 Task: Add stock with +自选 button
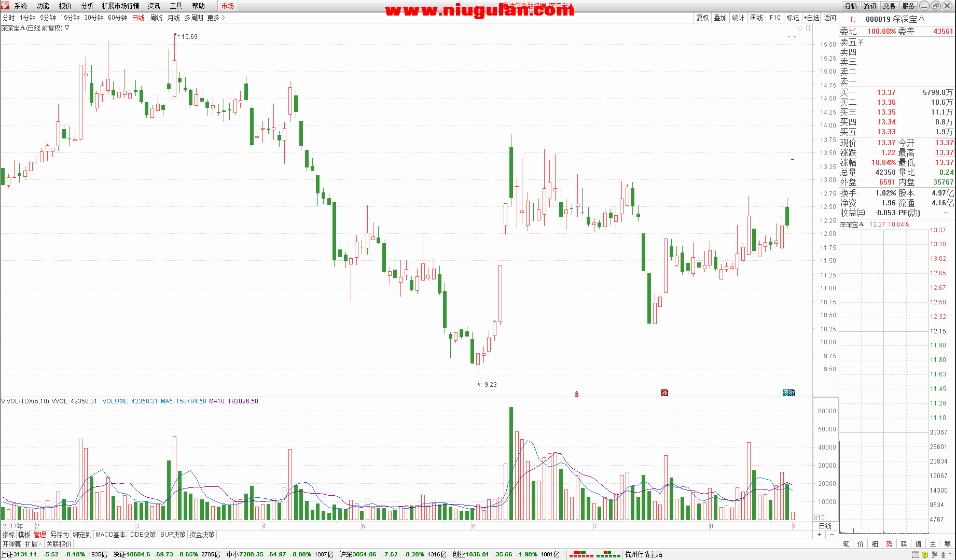pos(811,18)
